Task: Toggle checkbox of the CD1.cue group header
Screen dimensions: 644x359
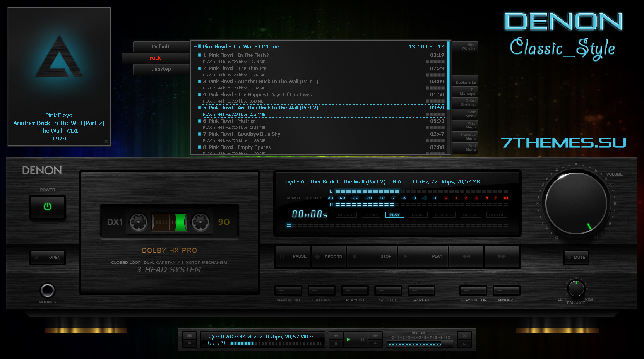Action: tap(200, 46)
